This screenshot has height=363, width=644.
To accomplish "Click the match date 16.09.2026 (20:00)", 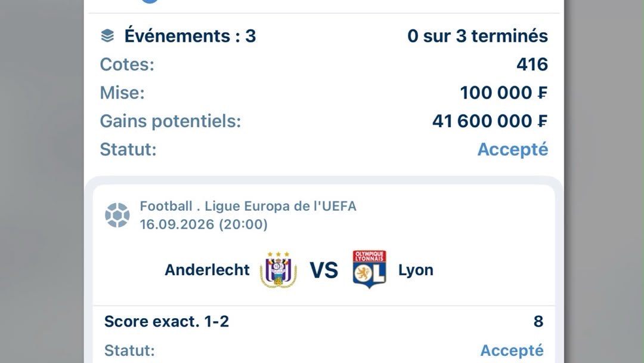I will point(204,224).
